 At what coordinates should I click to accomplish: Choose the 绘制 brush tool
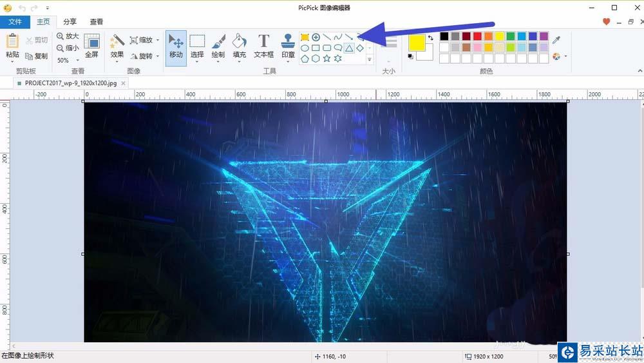(218, 45)
